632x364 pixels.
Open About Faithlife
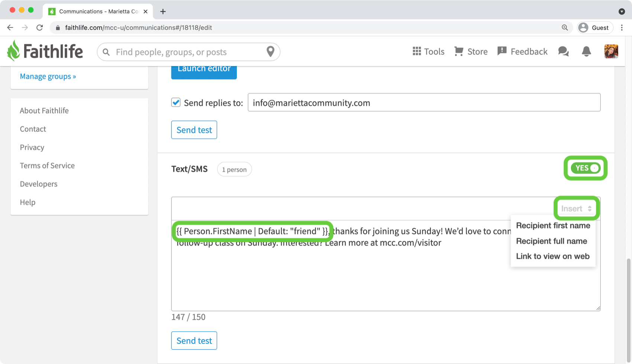pyautogui.click(x=44, y=111)
